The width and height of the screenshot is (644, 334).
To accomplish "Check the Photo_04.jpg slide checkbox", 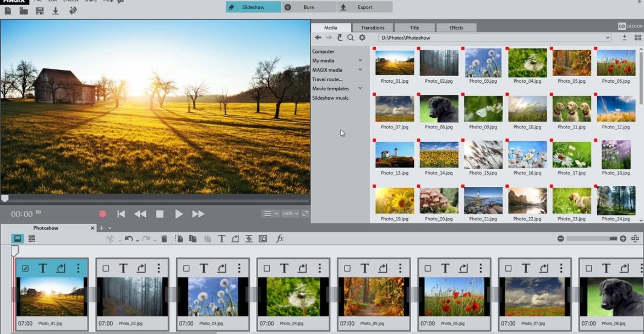I will pyautogui.click(x=267, y=268).
